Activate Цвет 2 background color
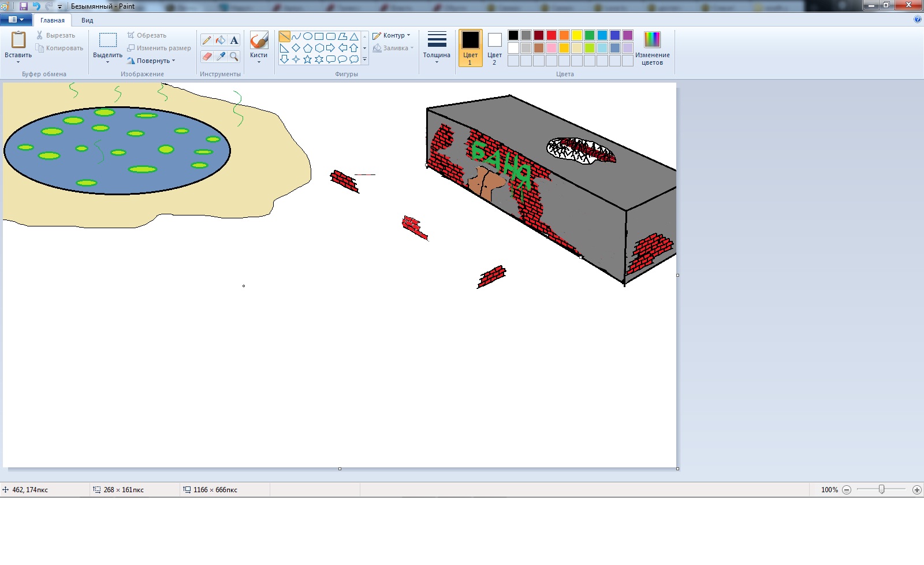The height and width of the screenshot is (565, 924). click(x=494, y=48)
